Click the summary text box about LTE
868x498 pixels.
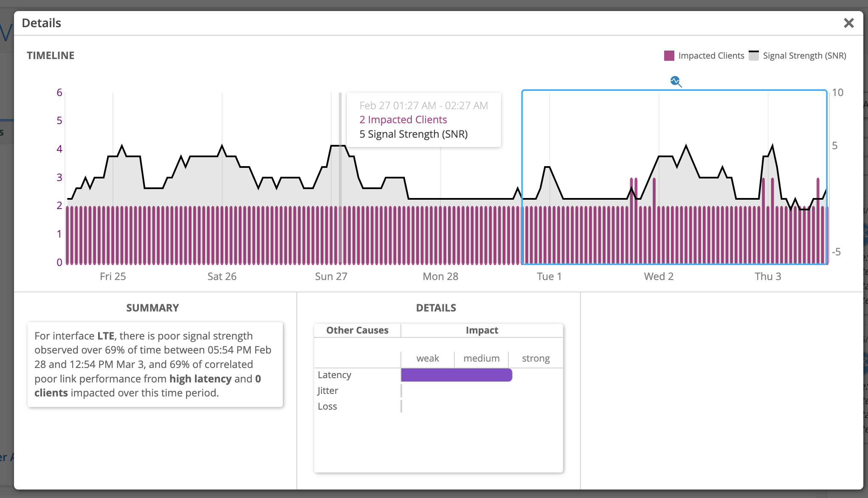pos(155,365)
